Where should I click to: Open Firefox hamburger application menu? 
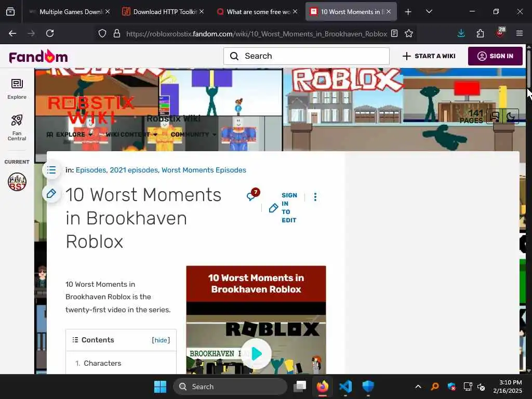tap(520, 33)
